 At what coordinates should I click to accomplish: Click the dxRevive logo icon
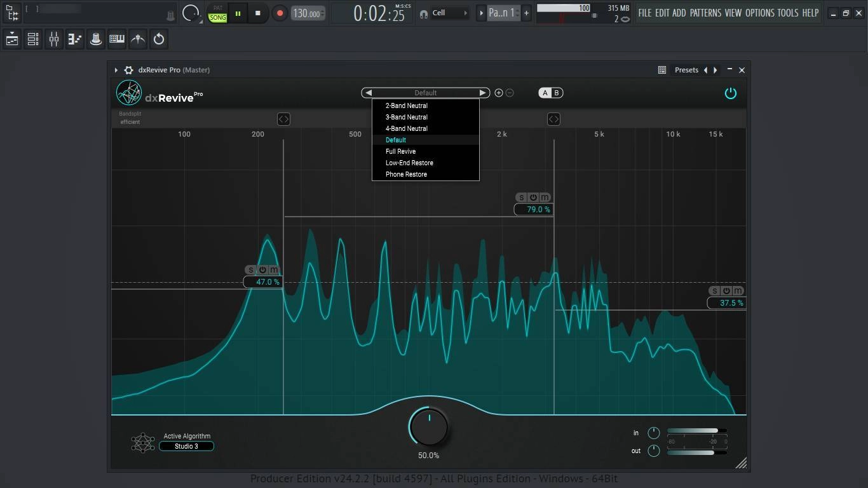129,93
